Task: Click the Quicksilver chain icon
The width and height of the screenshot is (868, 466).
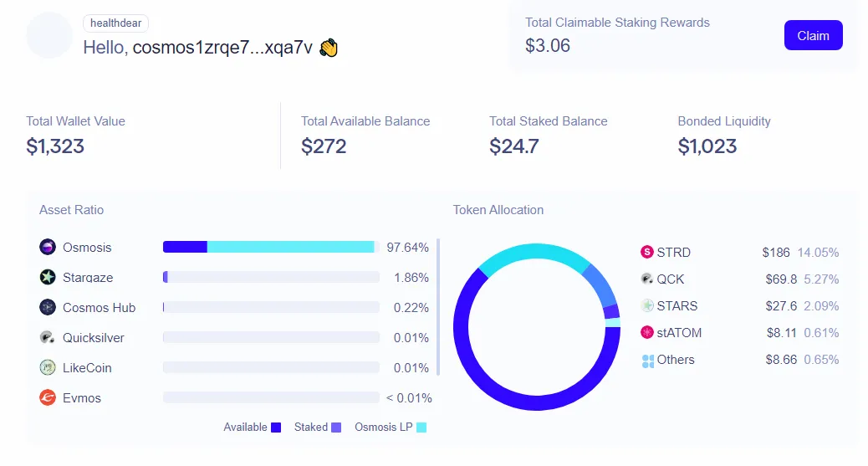Action: [x=48, y=337]
